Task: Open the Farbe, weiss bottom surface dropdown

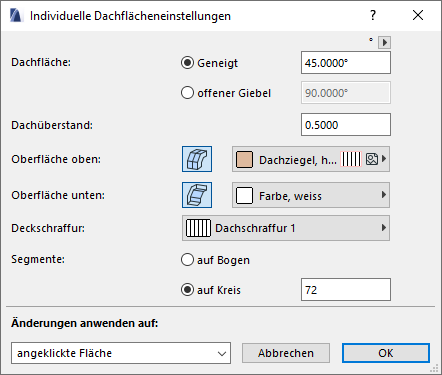Action: click(311, 195)
